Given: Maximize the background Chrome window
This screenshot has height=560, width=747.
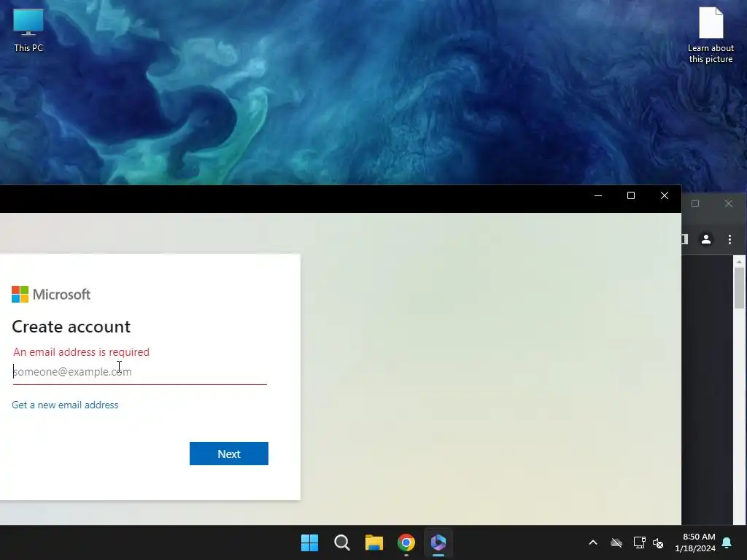Looking at the screenshot, I should pyautogui.click(x=695, y=204).
